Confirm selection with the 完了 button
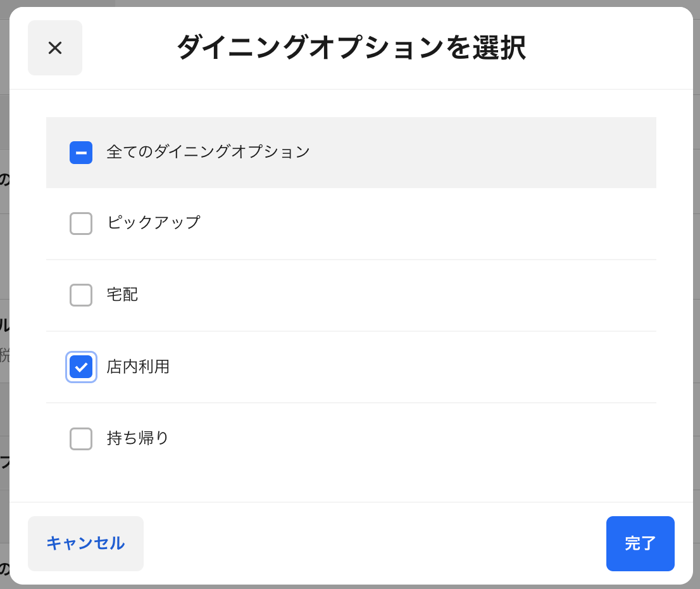Screen dimensions: 700x589 coord(640,543)
